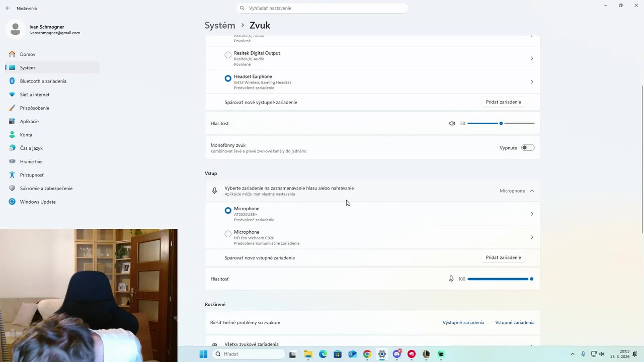Image resolution: width=644 pixels, height=362 pixels.
Task: Click the Kontá sidebar icon
Action: tap(12, 135)
